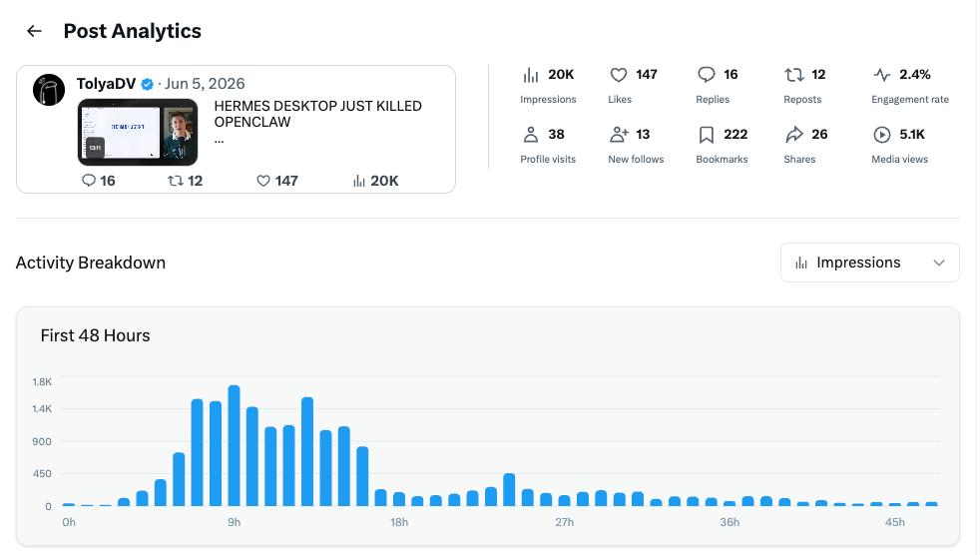The height and width of the screenshot is (555, 980).
Task: Click TolyaDV's round profile avatar
Action: (x=49, y=90)
